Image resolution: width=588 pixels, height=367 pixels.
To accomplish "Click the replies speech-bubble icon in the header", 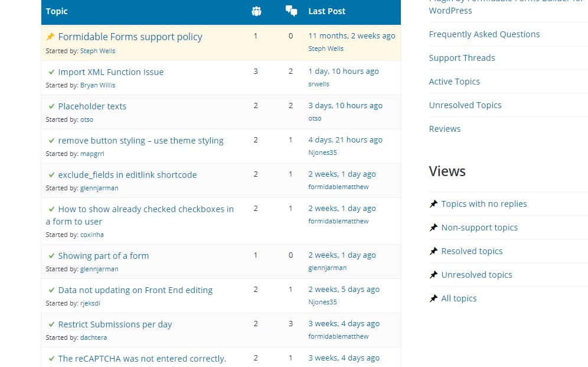I will [x=290, y=11].
